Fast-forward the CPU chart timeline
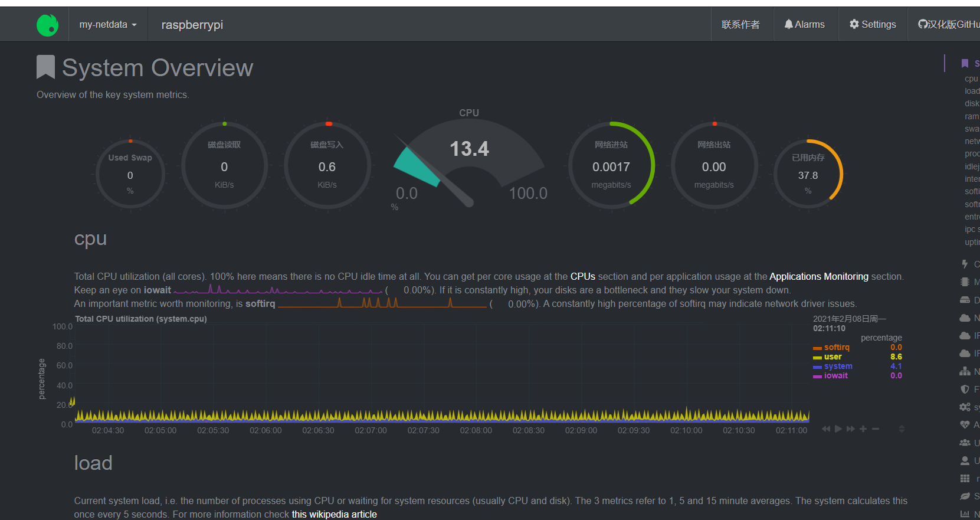The image size is (980, 520). 850,429
